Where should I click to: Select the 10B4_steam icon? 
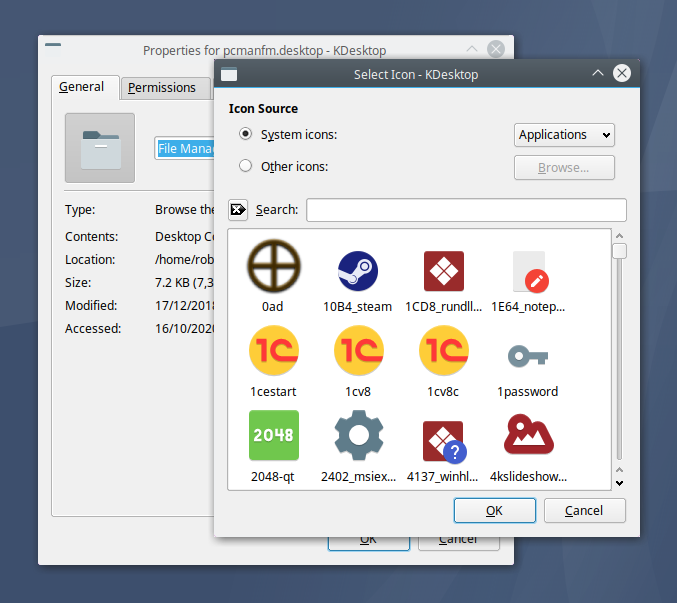pos(358,271)
